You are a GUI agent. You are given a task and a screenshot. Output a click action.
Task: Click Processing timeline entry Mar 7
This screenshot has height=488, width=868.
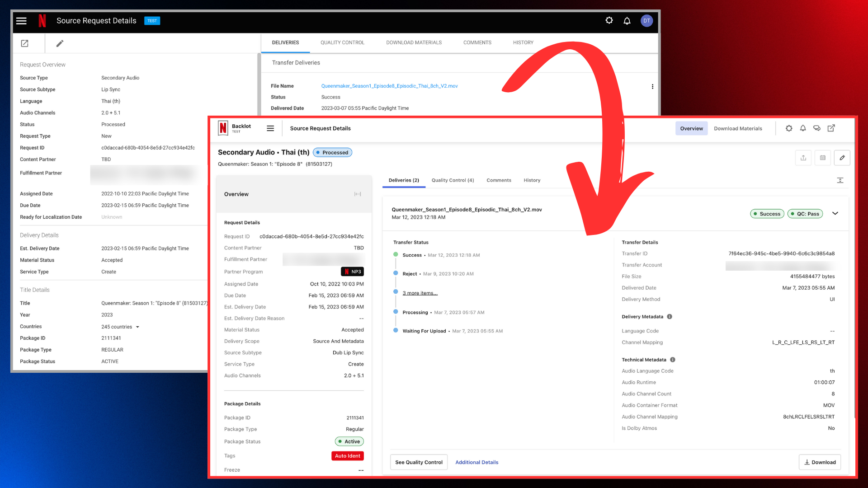[x=443, y=313]
